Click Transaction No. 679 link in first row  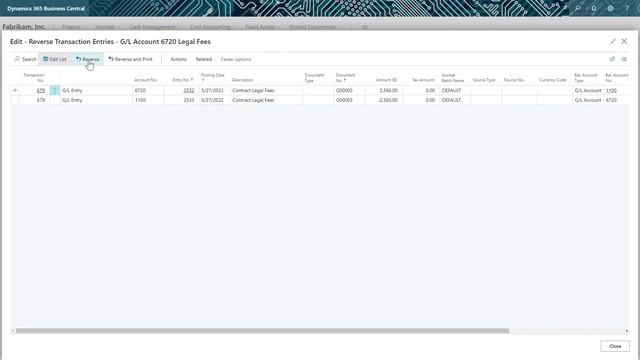click(41, 90)
